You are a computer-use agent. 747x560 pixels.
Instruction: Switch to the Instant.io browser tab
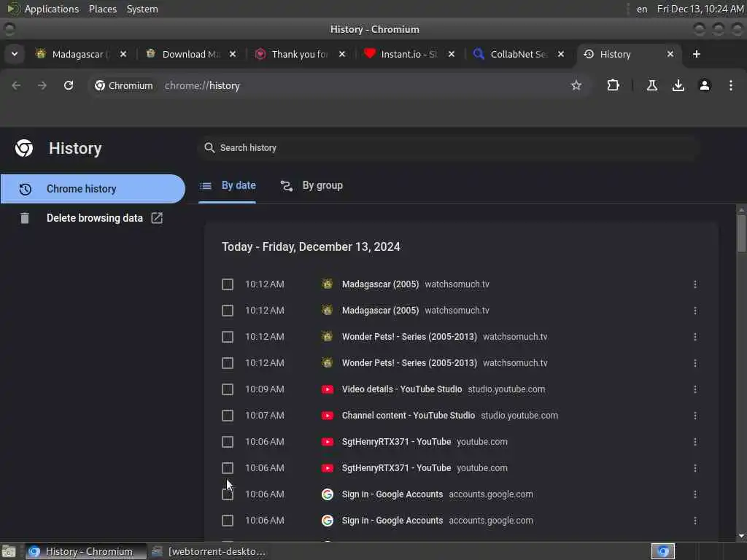pyautogui.click(x=410, y=54)
